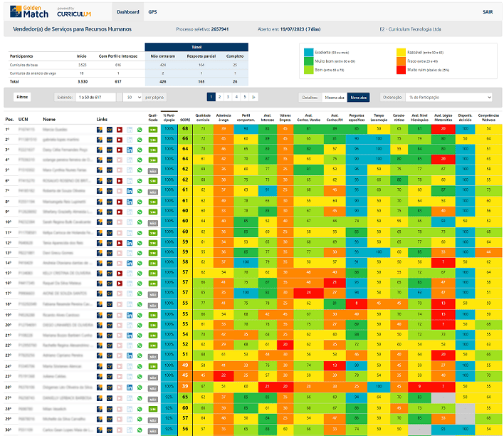Jump to the last page of results
This screenshot has height=436, width=504.
click(254, 97)
